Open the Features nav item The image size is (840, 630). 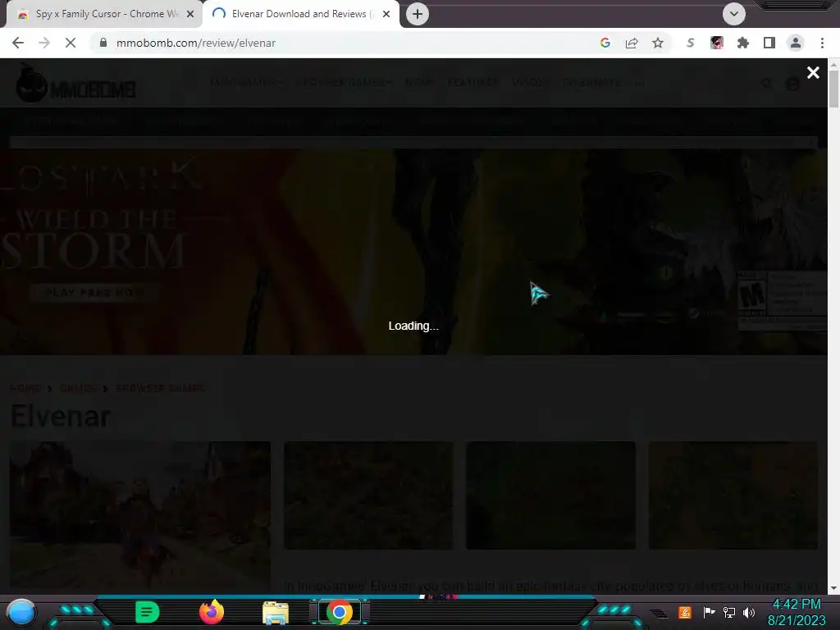pos(472,83)
